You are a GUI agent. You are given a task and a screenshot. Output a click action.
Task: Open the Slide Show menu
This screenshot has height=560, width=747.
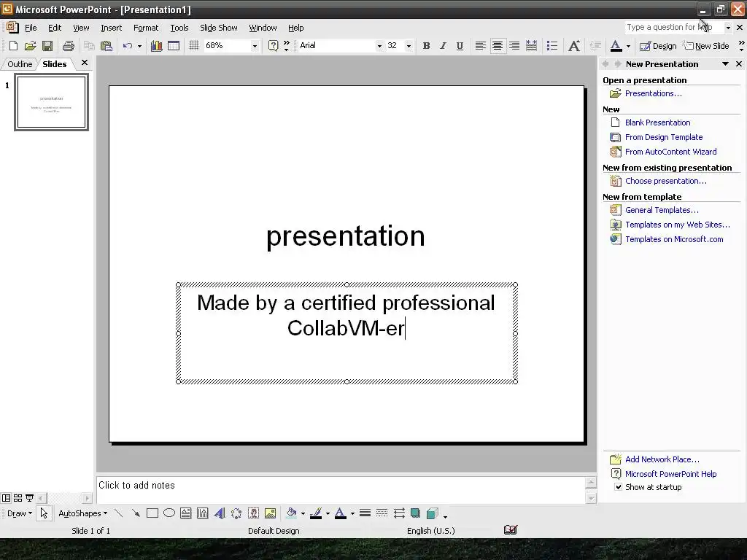219,28
